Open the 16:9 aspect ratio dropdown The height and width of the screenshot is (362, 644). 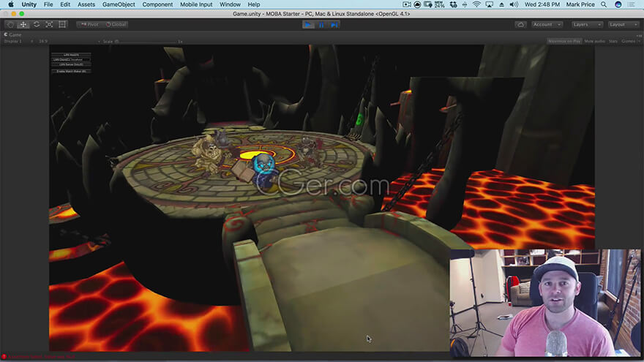coord(69,42)
